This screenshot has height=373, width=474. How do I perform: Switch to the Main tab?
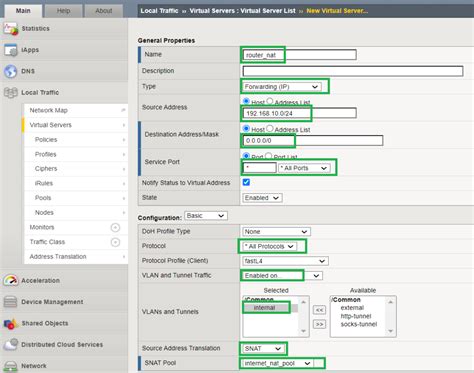[23, 11]
